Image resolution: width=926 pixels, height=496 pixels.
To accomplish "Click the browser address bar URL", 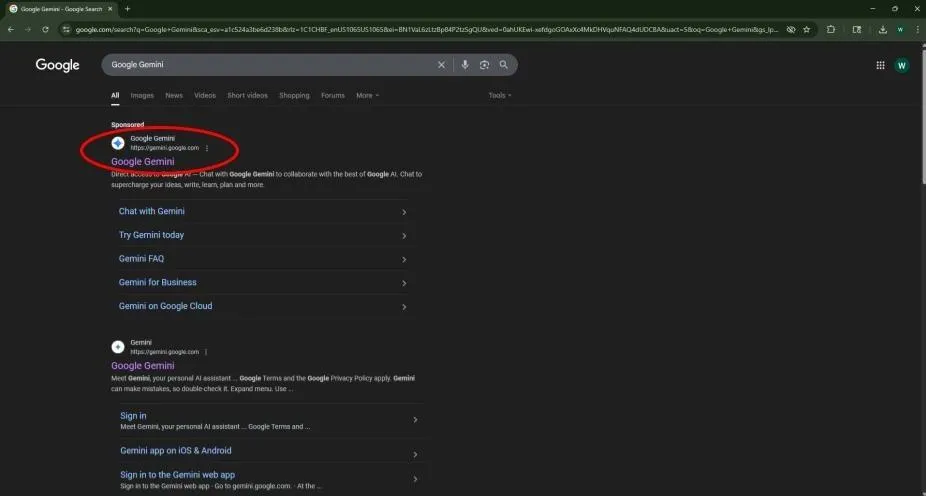I will pyautogui.click(x=426, y=30).
